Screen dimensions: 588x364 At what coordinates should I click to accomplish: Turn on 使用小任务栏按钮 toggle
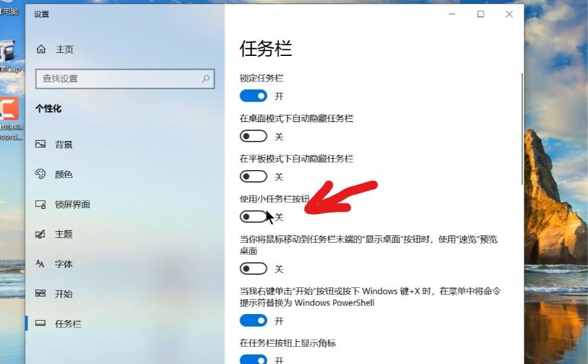point(254,216)
